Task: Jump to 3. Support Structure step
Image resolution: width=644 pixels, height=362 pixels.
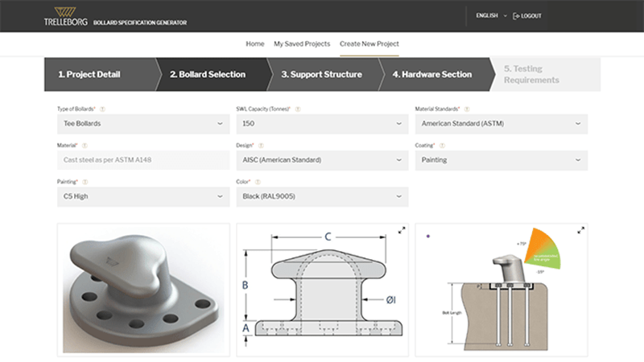Action: (x=322, y=75)
